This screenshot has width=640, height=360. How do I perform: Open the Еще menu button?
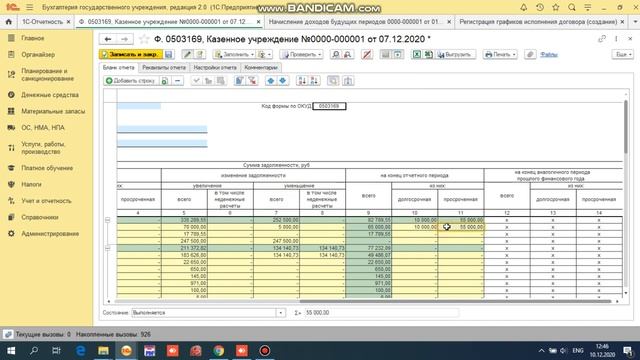click(x=622, y=54)
